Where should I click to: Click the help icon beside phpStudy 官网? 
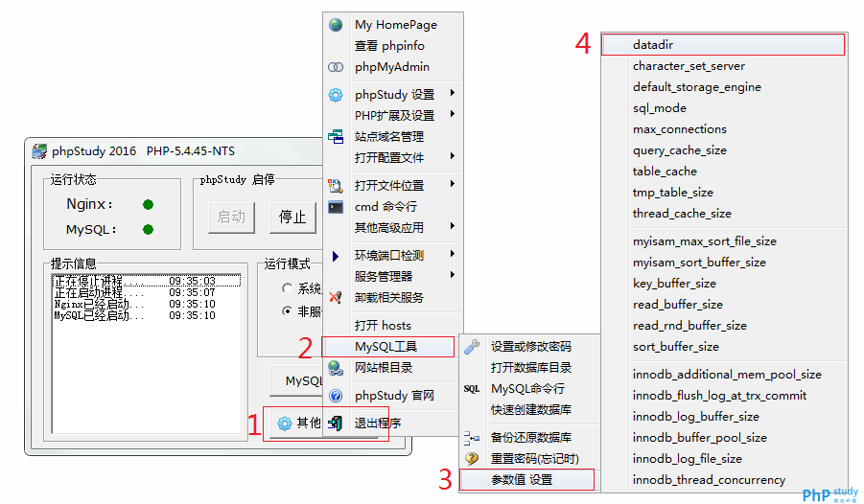[x=336, y=396]
